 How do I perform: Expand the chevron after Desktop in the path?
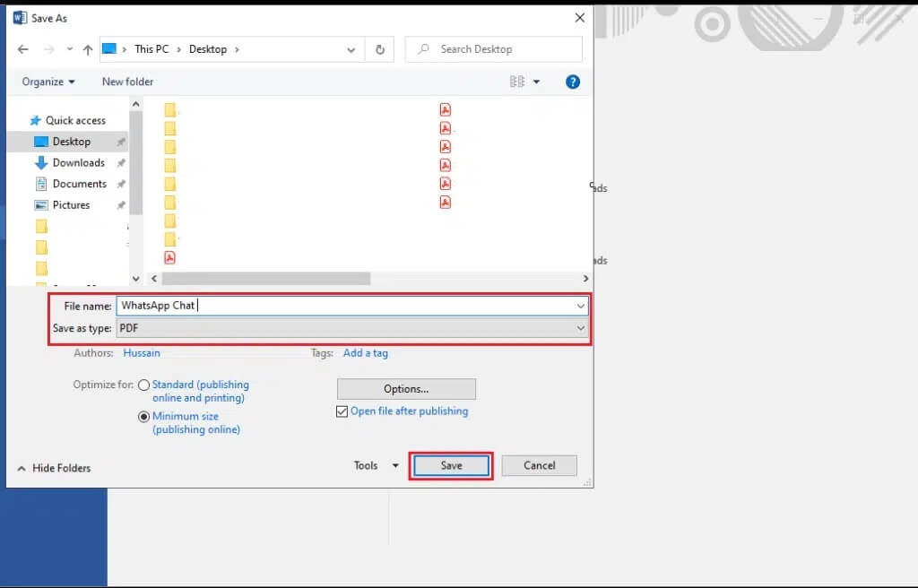(x=237, y=49)
